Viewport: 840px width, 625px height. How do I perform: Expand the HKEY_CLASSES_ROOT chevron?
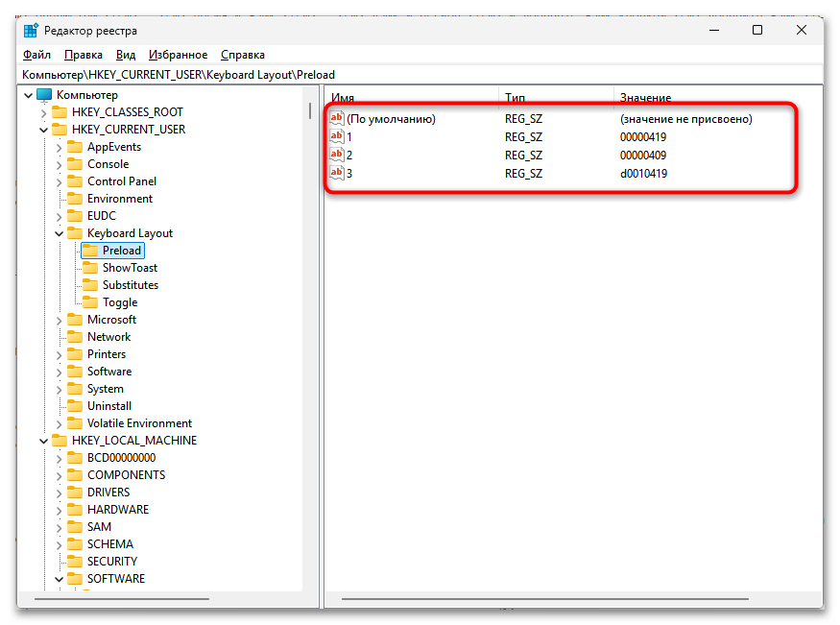pos(44,113)
